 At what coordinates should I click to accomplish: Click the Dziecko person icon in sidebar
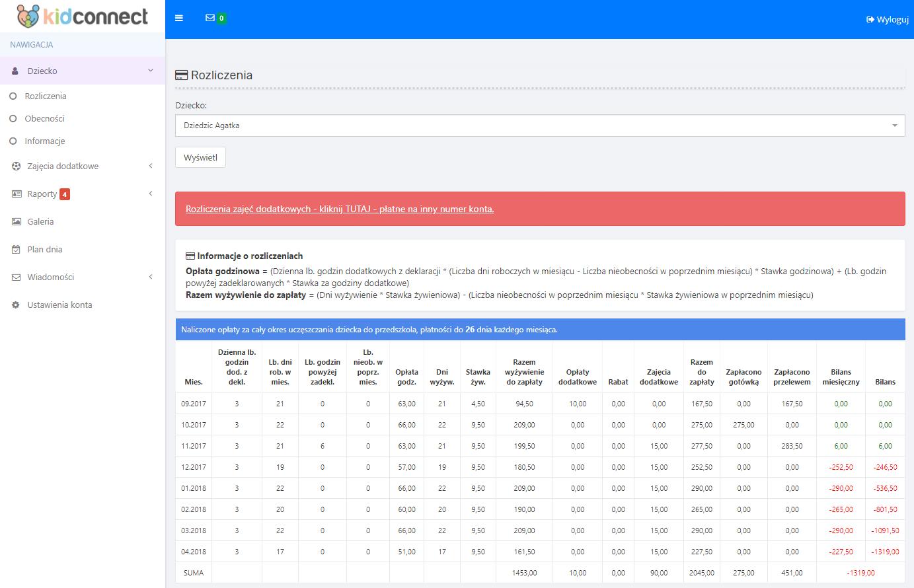15,71
